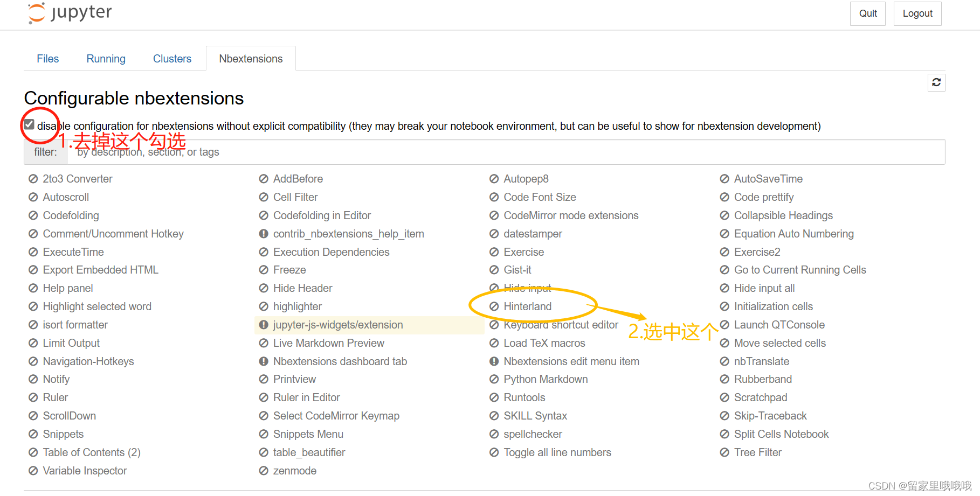Click the warning icon beside Nbextensions dashboard tab
Viewport: 980px width, 496px height.
pos(264,361)
